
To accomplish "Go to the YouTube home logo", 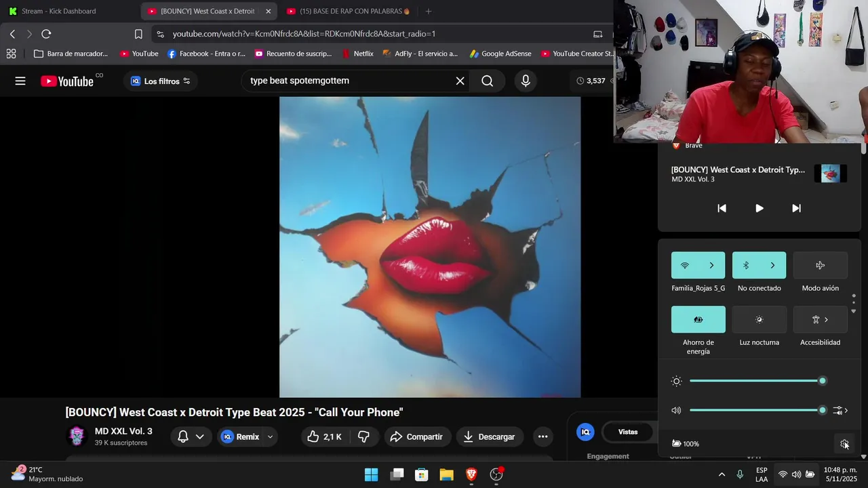I will [67, 81].
